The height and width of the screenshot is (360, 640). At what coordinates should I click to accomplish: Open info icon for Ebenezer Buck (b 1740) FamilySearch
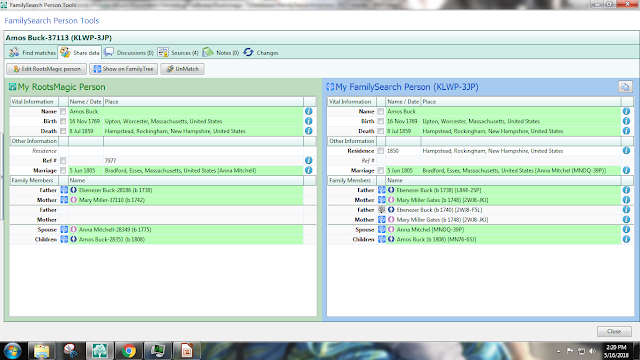[x=626, y=209]
